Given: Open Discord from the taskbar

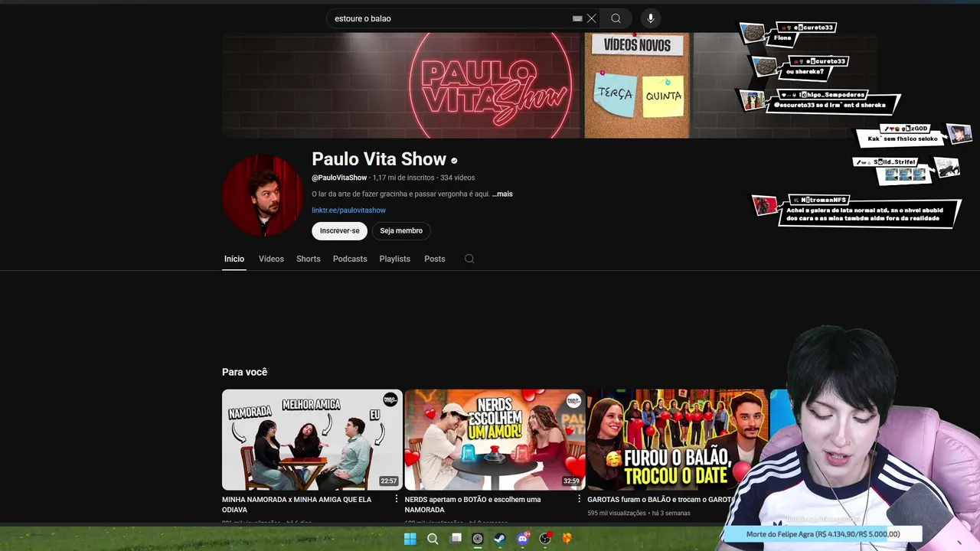Looking at the screenshot, I should click(523, 539).
